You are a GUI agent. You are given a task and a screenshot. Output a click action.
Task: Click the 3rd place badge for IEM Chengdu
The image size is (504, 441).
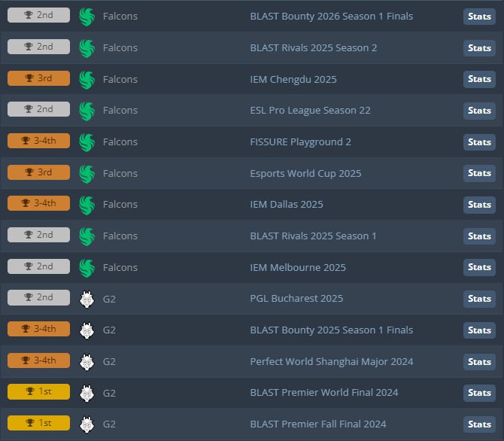[38, 78]
